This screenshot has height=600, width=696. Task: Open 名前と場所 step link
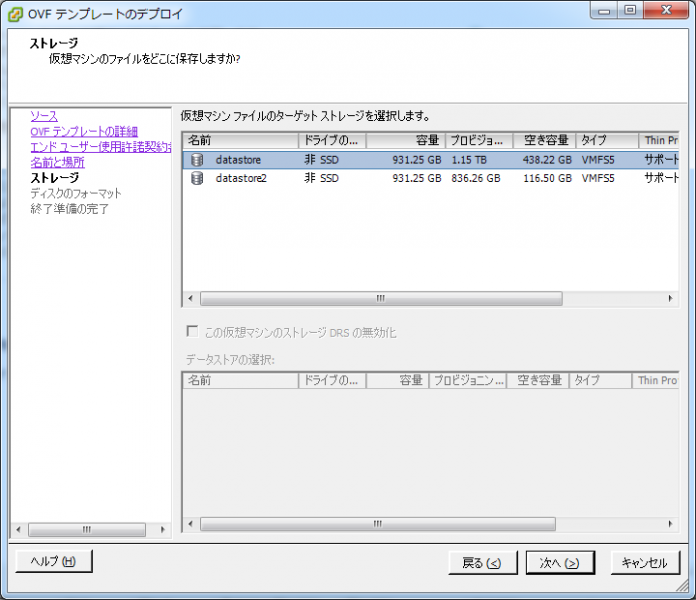click(57, 162)
